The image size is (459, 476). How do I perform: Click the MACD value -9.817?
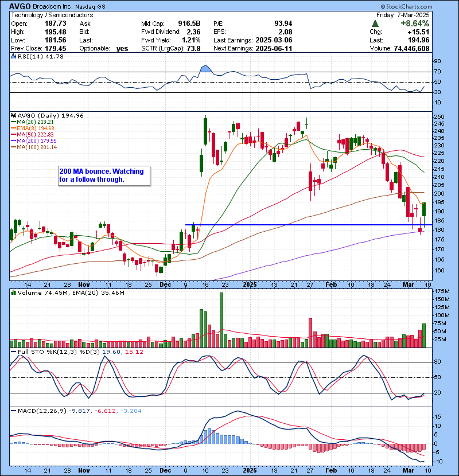click(79, 411)
